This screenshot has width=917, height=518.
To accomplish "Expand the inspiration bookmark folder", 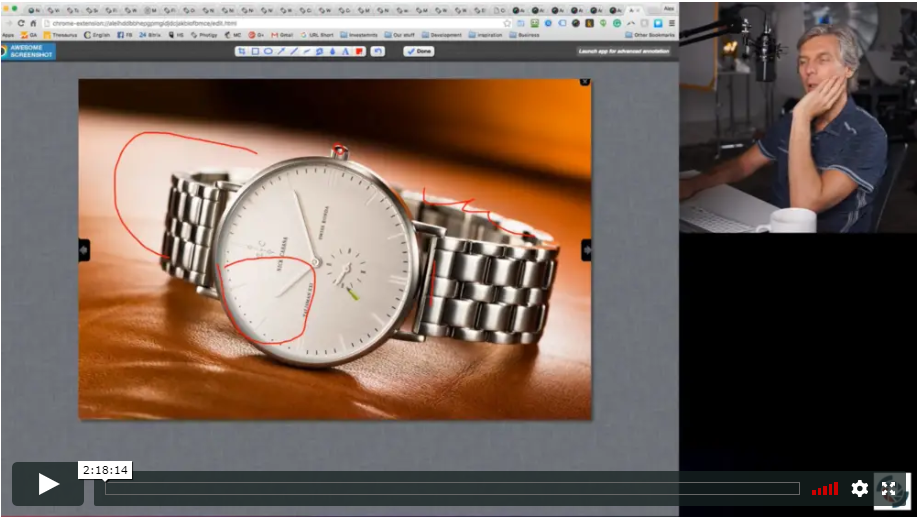I will (x=485, y=35).
